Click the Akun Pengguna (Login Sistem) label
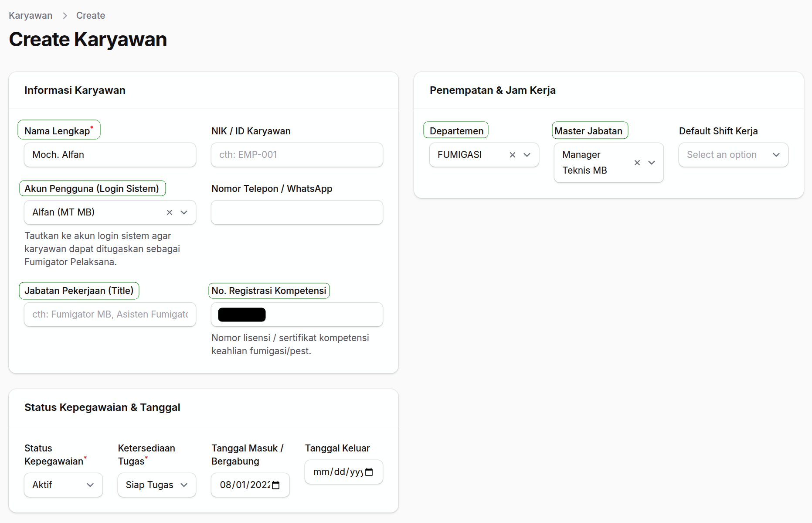The height and width of the screenshot is (523, 812). tap(92, 188)
